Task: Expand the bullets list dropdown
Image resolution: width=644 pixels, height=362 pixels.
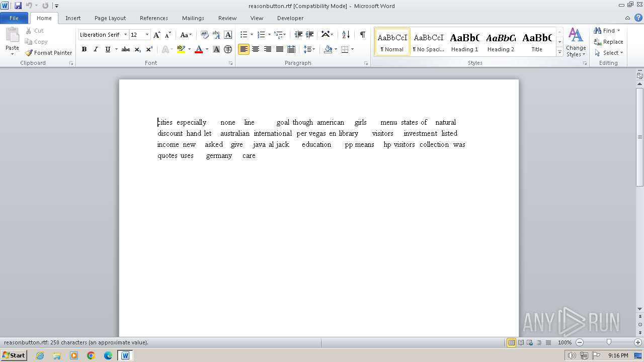Action: coord(252,35)
